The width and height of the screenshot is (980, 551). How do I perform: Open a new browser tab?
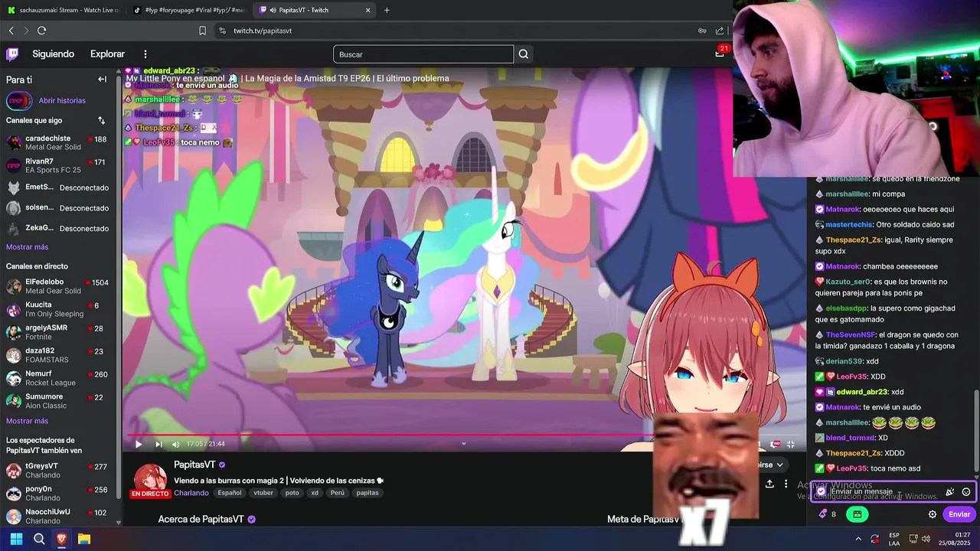point(387,10)
